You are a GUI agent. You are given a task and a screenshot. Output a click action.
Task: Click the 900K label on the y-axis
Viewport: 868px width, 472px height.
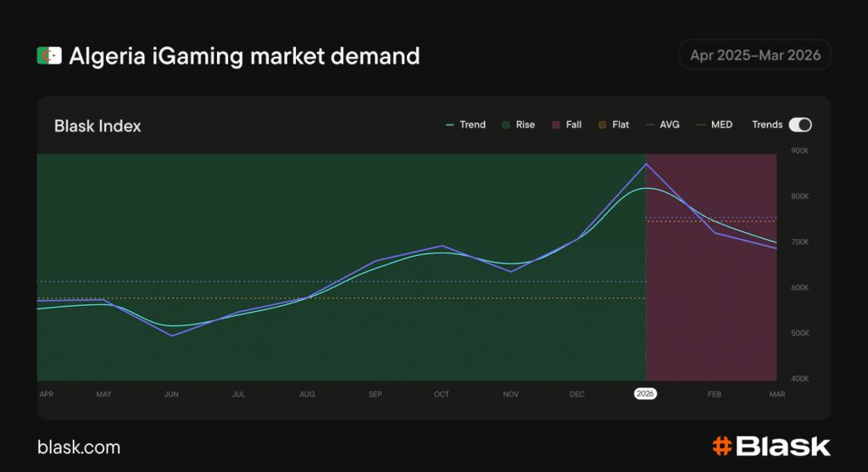[x=799, y=151]
